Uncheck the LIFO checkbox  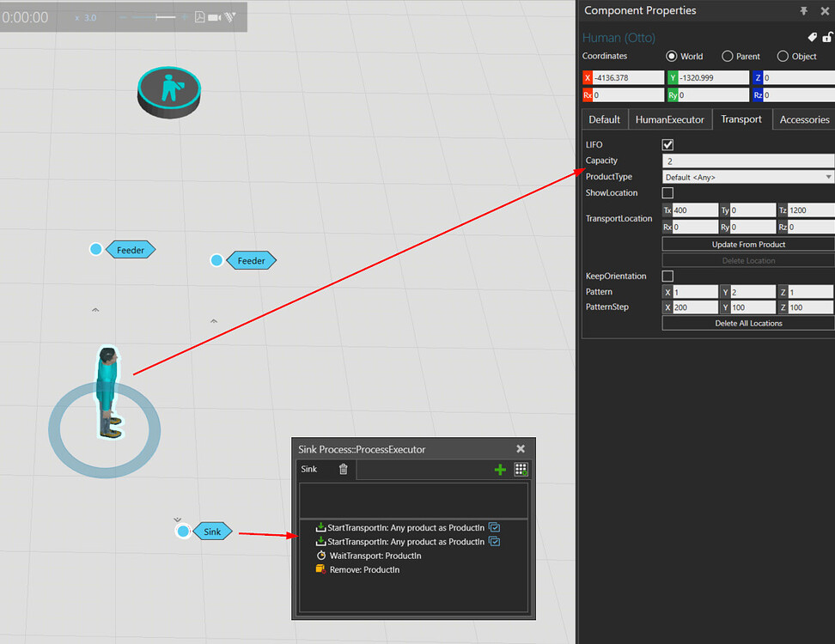pyautogui.click(x=667, y=144)
